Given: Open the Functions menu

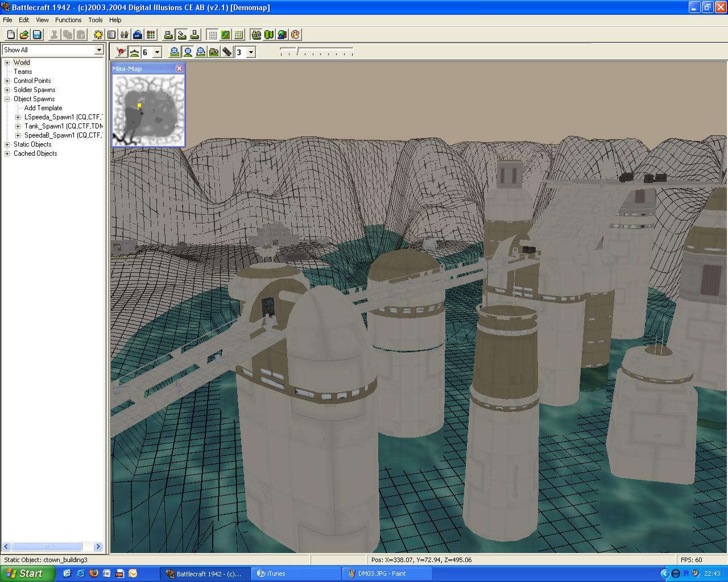Looking at the screenshot, I should coord(68,20).
